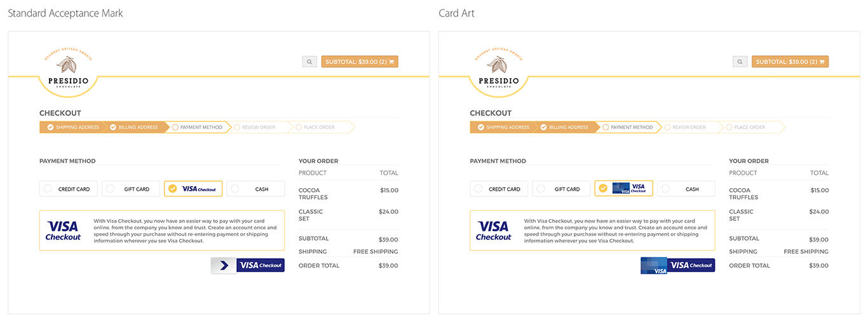Go to Billing Address step on right
The image size is (868, 326).
[x=566, y=127]
